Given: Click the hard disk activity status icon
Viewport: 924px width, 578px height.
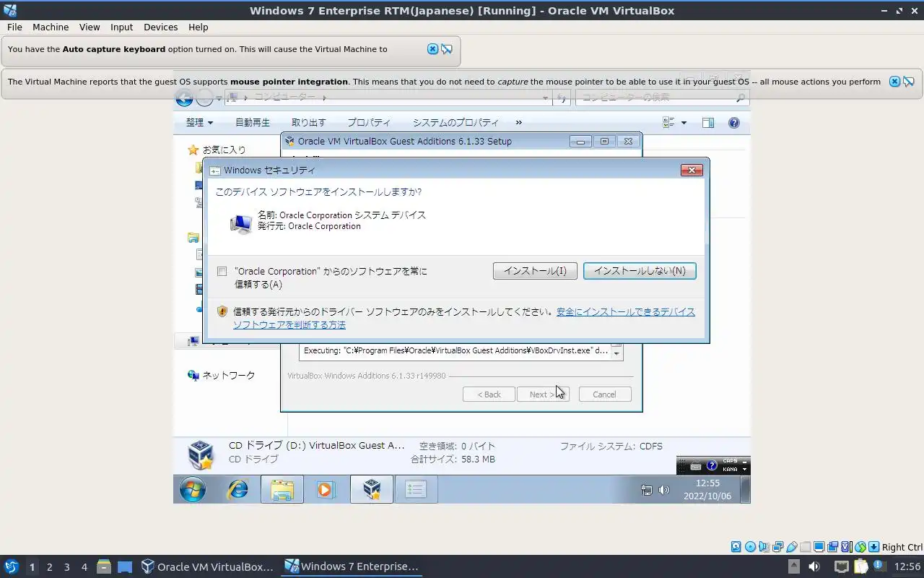Looking at the screenshot, I should coord(736,547).
